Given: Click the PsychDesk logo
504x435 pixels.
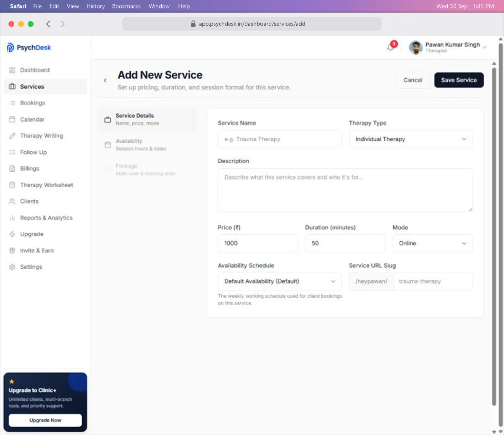Looking at the screenshot, I should (29, 47).
